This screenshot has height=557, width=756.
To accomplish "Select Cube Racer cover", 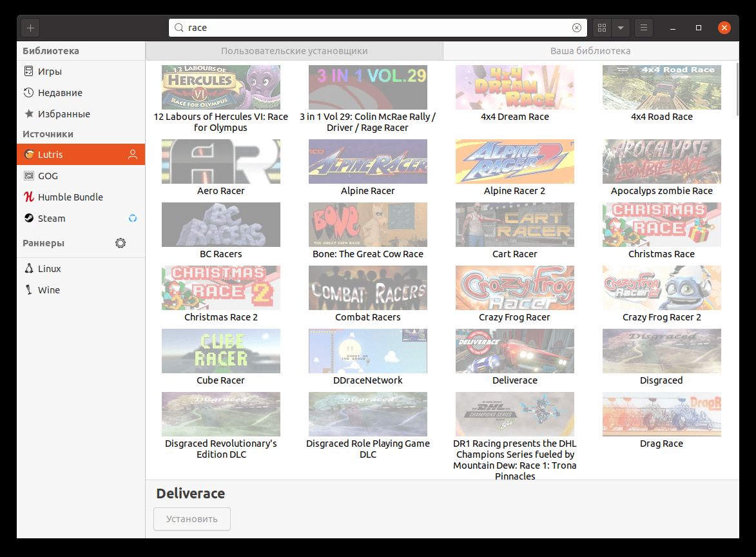I will coord(221,351).
